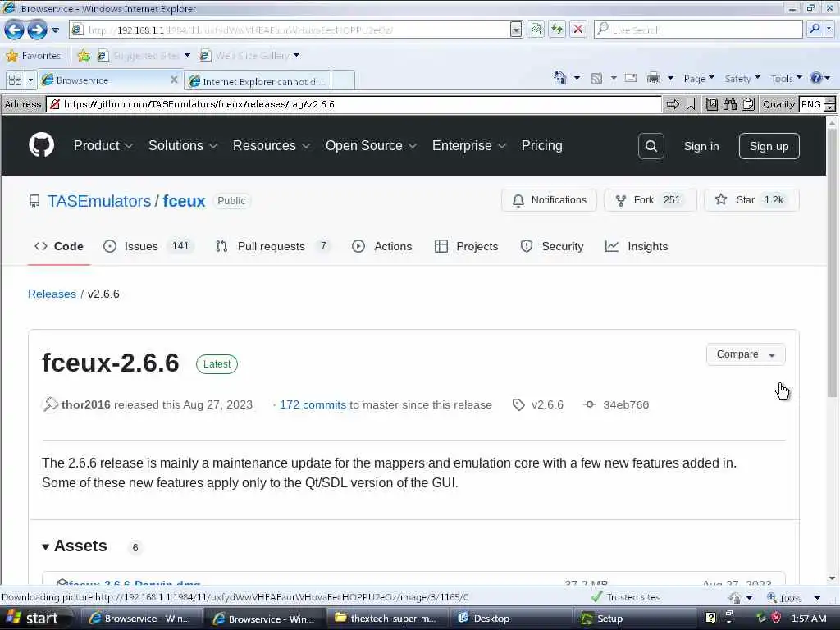Open the Page menu
This screenshot has width=840, height=630.
click(x=699, y=79)
